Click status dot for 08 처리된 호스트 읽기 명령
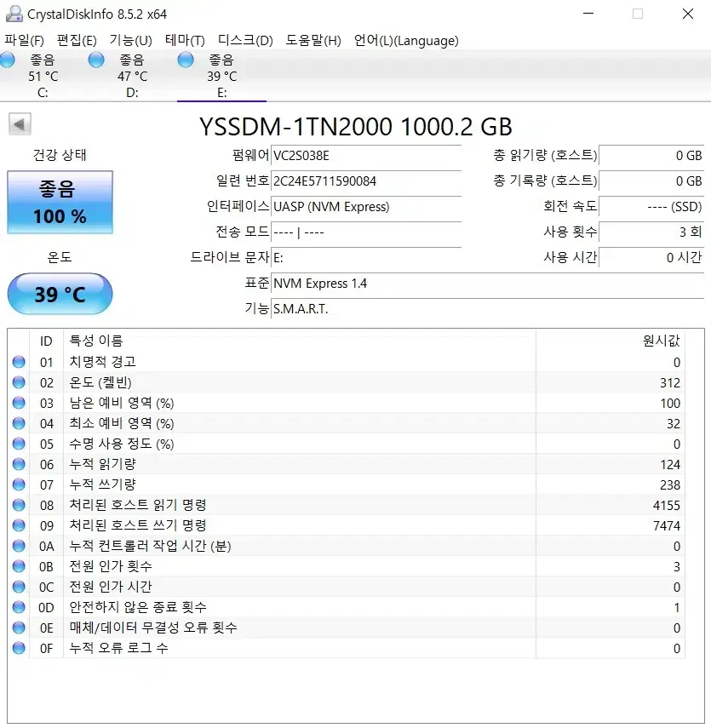Screen dimensions: 711x728 (19, 505)
